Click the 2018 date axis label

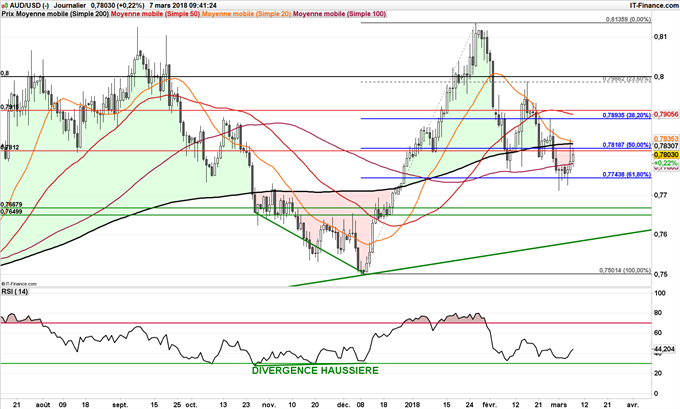click(x=413, y=405)
